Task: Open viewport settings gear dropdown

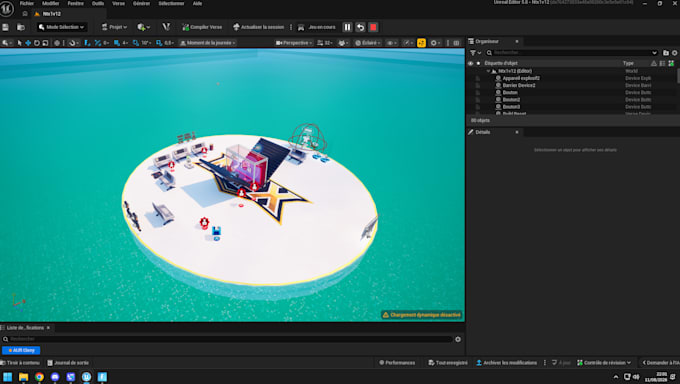Action: tap(435, 43)
